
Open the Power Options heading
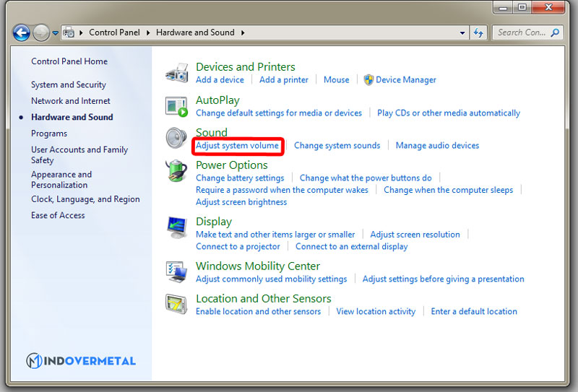click(x=231, y=165)
